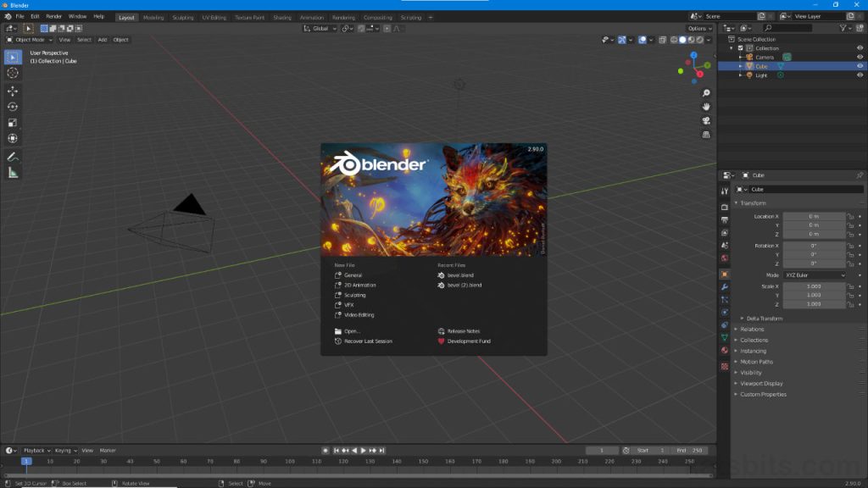Viewport: 868px width, 488px height.
Task: Toggle visibility of the Light object
Action: coord(860,75)
